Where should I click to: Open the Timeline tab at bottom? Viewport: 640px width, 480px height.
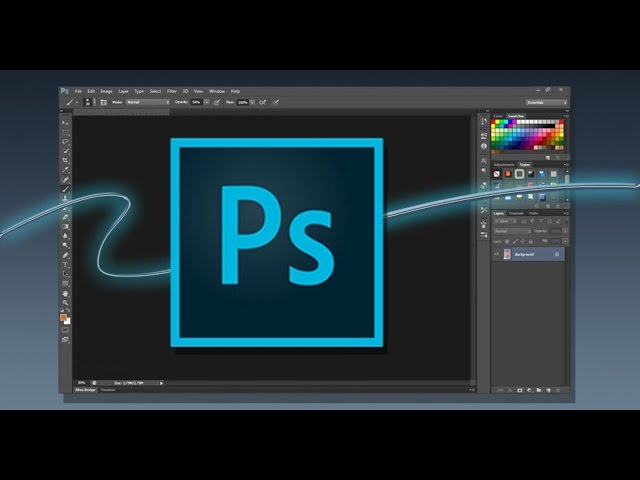click(108, 390)
